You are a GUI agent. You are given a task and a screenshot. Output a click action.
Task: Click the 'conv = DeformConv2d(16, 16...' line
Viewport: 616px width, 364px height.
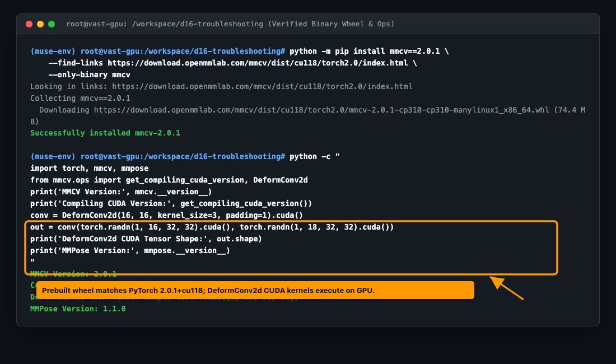pyautogui.click(x=166, y=215)
